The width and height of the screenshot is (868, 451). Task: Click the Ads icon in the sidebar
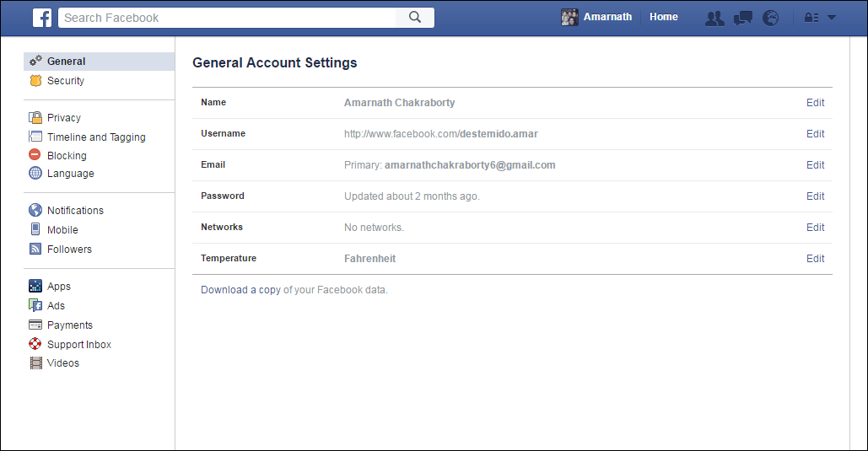[x=35, y=305]
